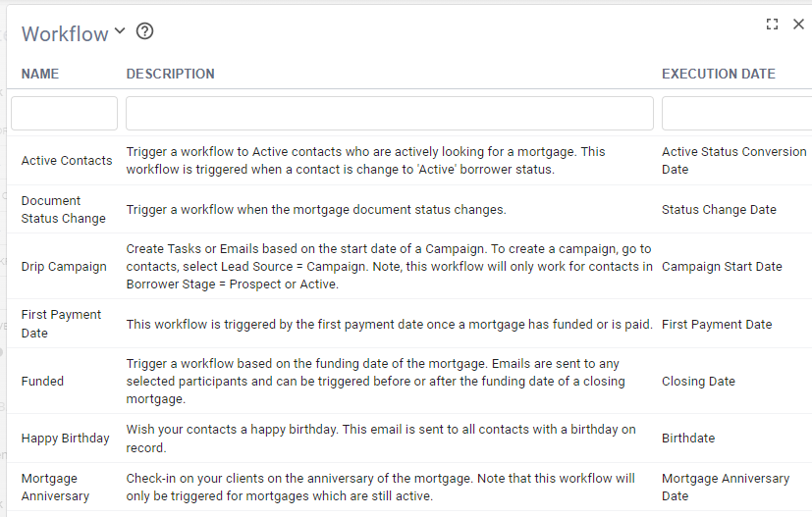Viewport: 812px width, 517px height.
Task: Sort by the EXECUTION DATE column header
Action: 718,74
